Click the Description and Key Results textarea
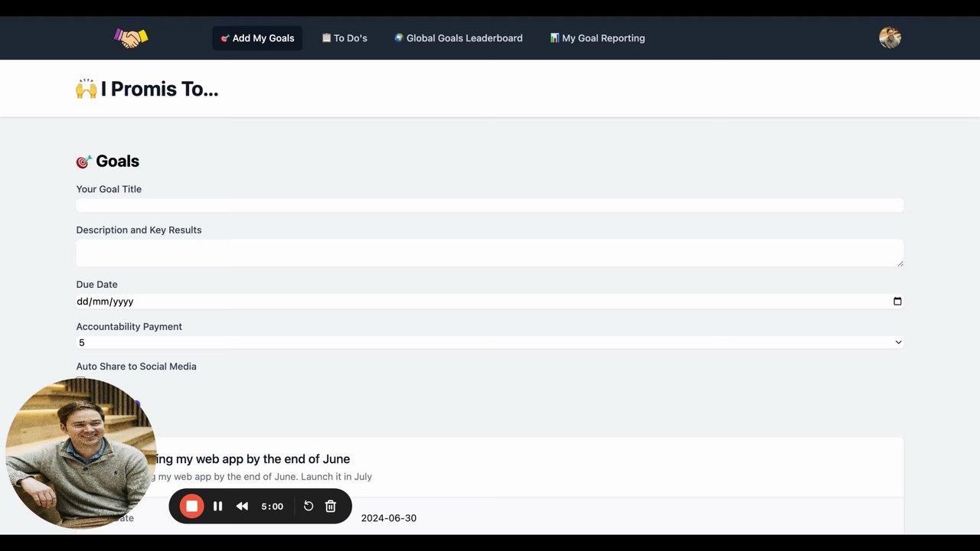 490,253
